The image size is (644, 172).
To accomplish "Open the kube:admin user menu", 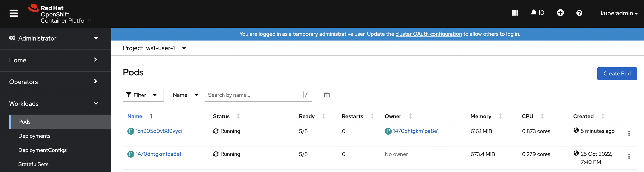I will tap(619, 13).
